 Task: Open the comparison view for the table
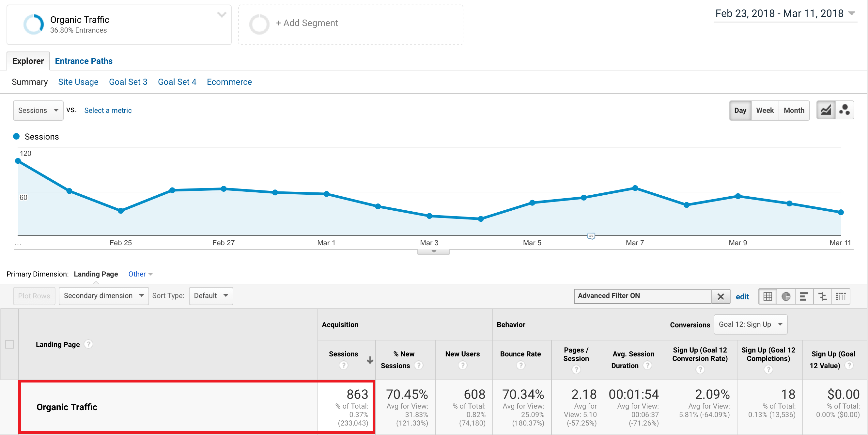(823, 296)
